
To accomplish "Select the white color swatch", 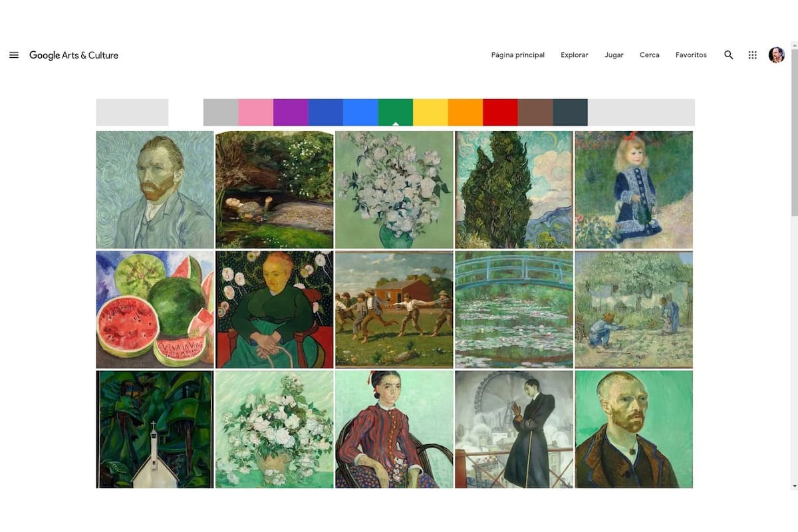I will (186, 112).
